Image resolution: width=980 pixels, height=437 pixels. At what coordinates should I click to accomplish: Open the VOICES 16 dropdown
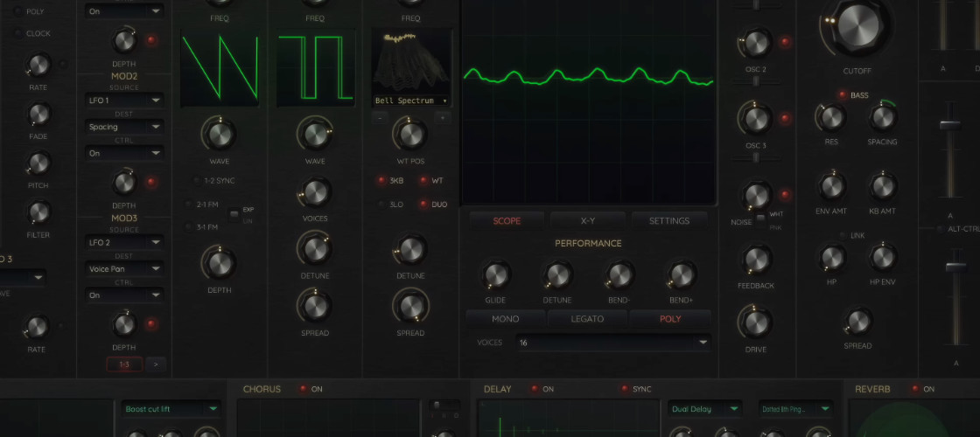pos(613,343)
